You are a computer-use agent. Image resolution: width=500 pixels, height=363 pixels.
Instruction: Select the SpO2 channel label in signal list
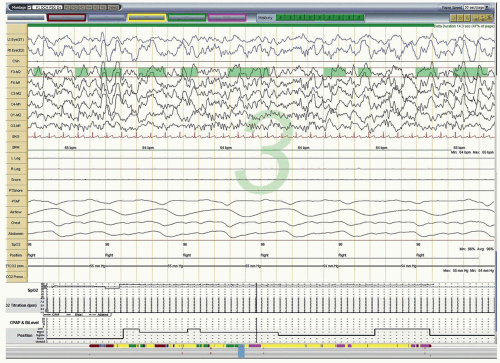(16, 244)
